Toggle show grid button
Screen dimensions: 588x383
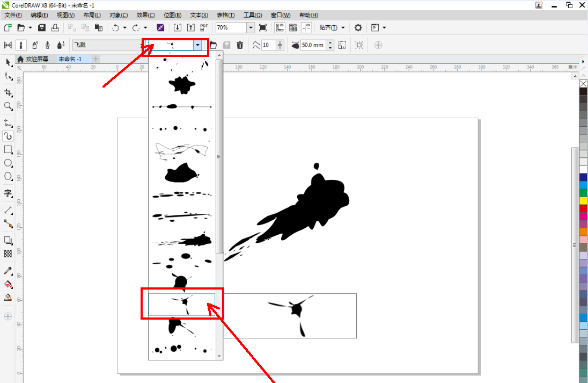coord(293,27)
